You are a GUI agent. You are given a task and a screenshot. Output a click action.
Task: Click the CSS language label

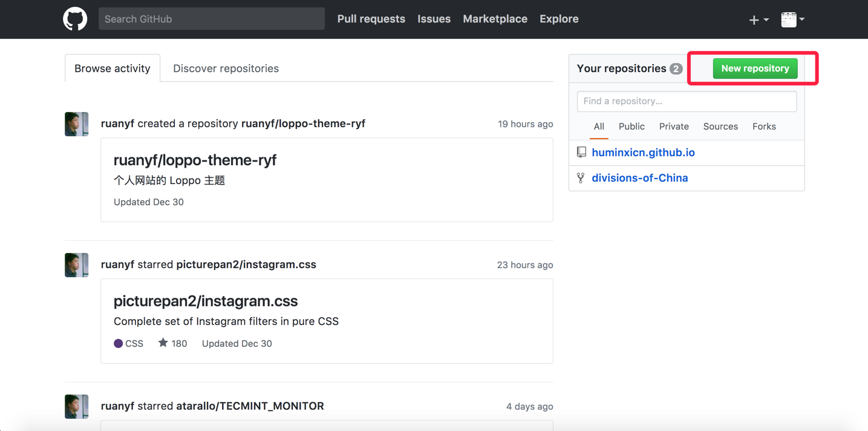point(134,343)
